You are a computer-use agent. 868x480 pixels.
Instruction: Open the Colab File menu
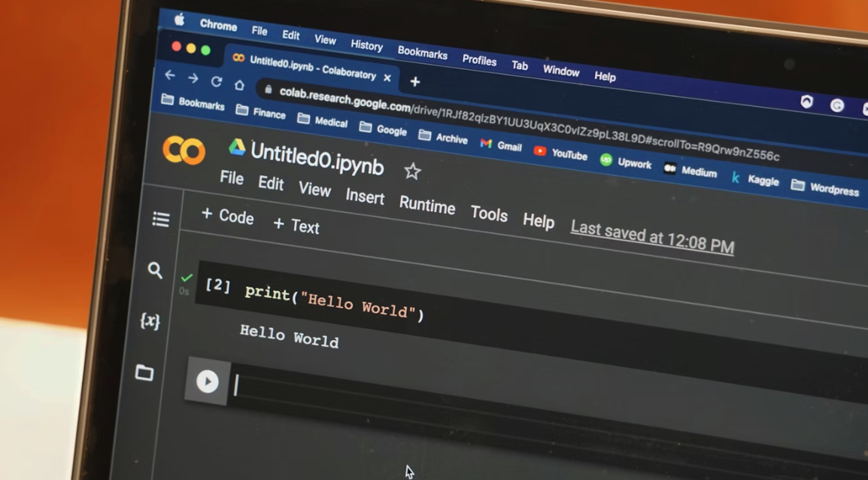click(x=232, y=178)
